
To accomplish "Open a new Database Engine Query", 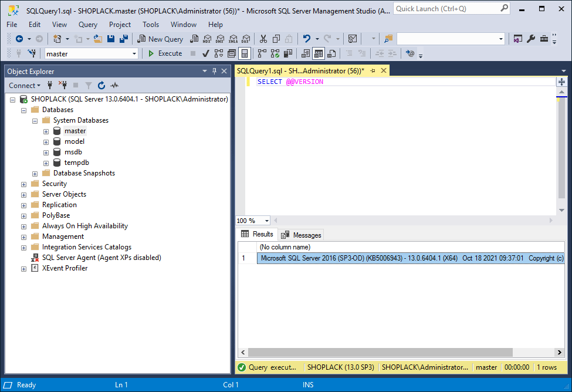I will click(194, 39).
